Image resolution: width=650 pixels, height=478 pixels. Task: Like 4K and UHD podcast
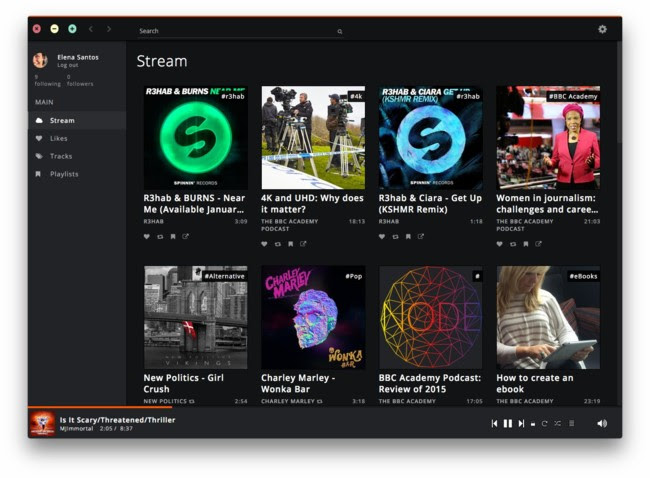coord(264,244)
